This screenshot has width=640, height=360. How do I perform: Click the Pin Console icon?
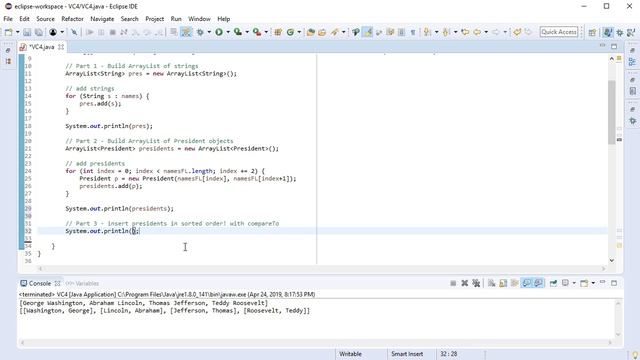pyautogui.click(x=553, y=283)
